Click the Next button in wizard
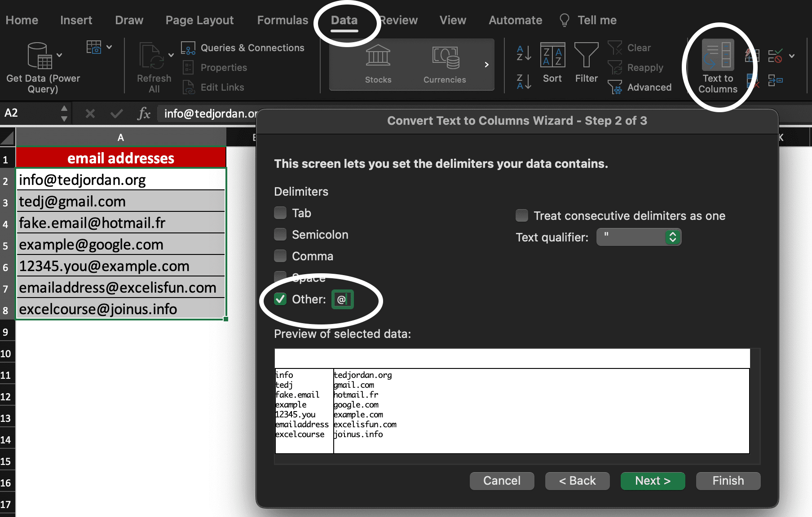The height and width of the screenshot is (517, 812). (x=652, y=481)
